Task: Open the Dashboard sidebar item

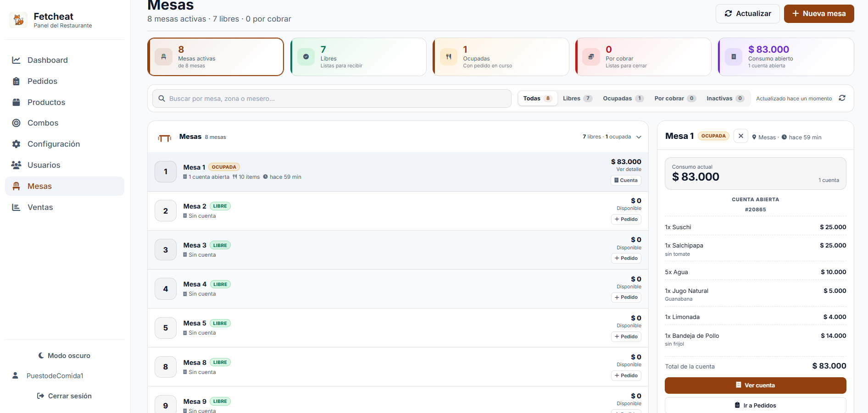Action: point(65,60)
